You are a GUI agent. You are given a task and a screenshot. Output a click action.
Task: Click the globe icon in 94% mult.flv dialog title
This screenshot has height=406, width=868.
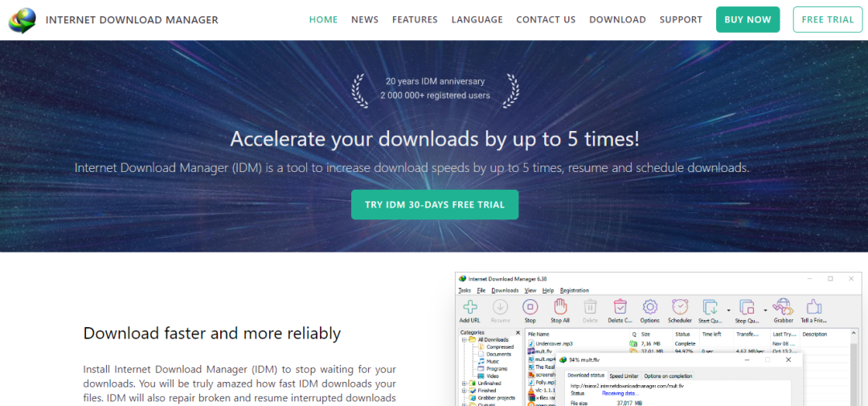(x=563, y=360)
